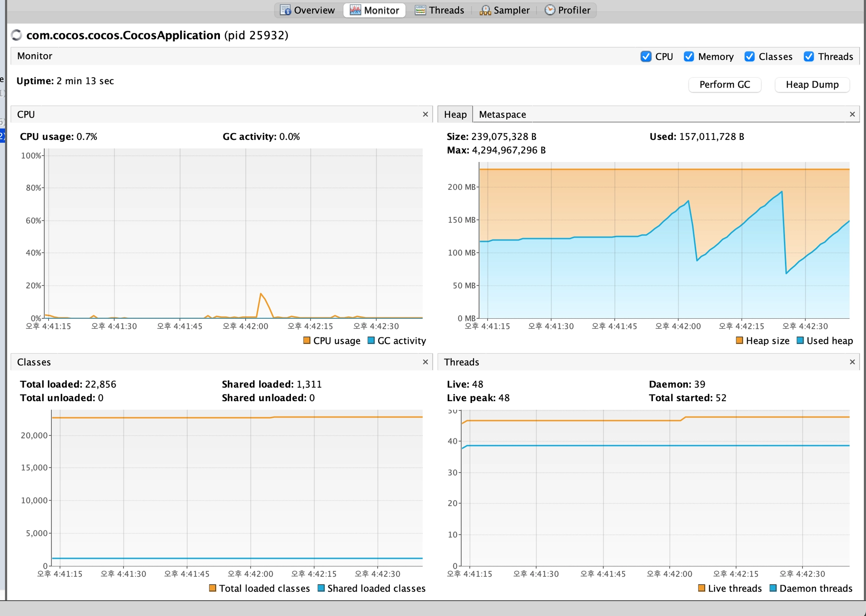Click the application loading spinner icon
Image resolution: width=866 pixels, height=616 pixels.
(16, 35)
